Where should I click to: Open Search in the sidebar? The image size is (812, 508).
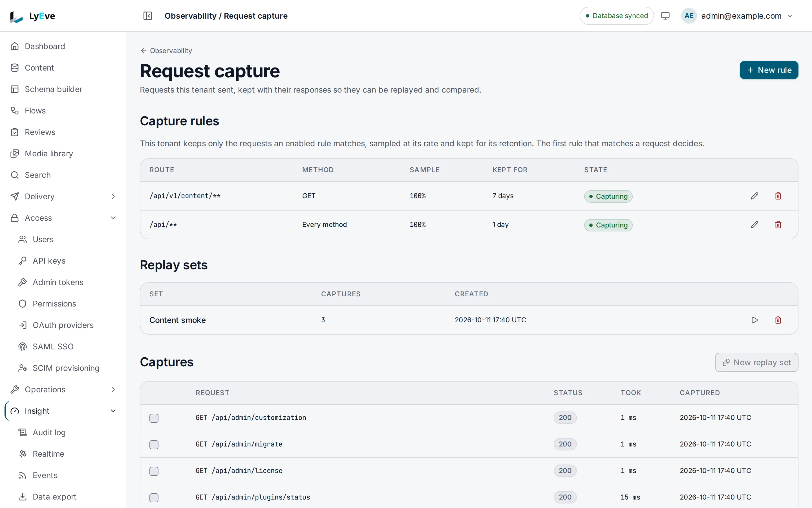(63, 175)
